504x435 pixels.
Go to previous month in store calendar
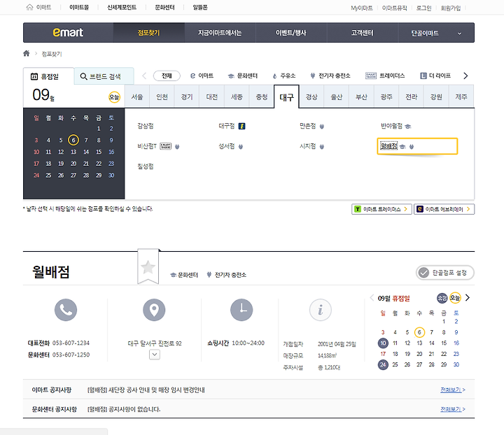372,298
